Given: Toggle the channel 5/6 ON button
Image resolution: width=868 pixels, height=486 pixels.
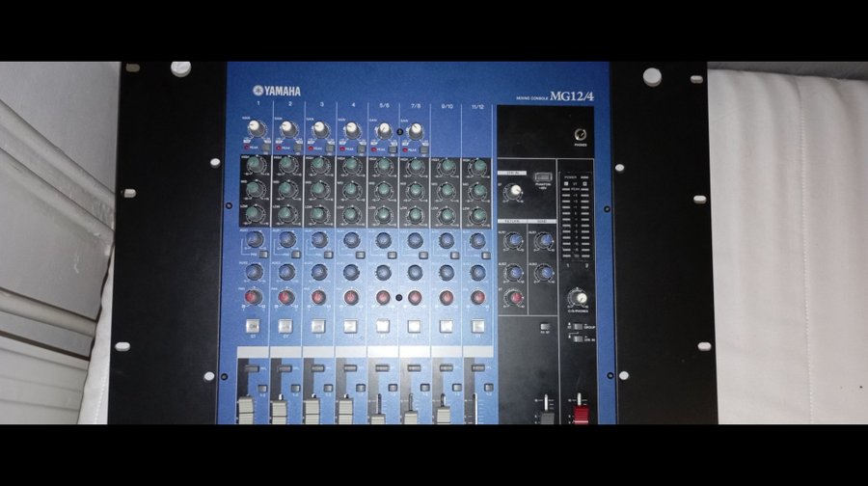Looking at the screenshot, I should pos(383,326).
